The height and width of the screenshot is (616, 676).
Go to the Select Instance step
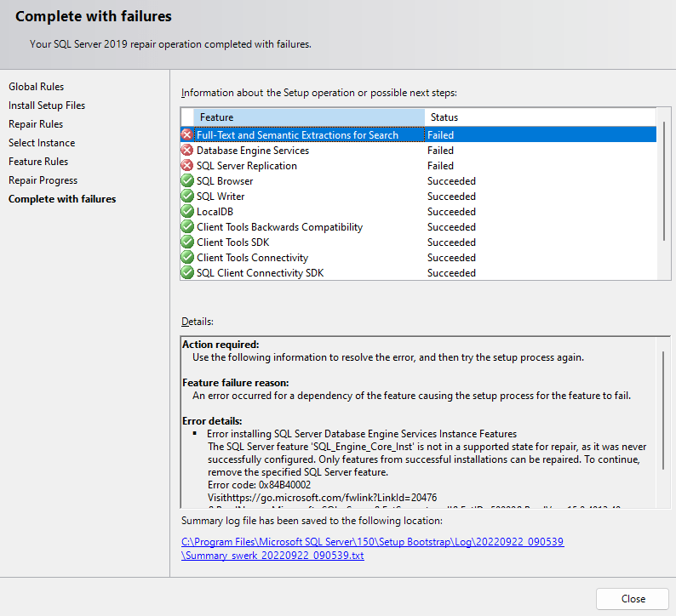pos(42,143)
